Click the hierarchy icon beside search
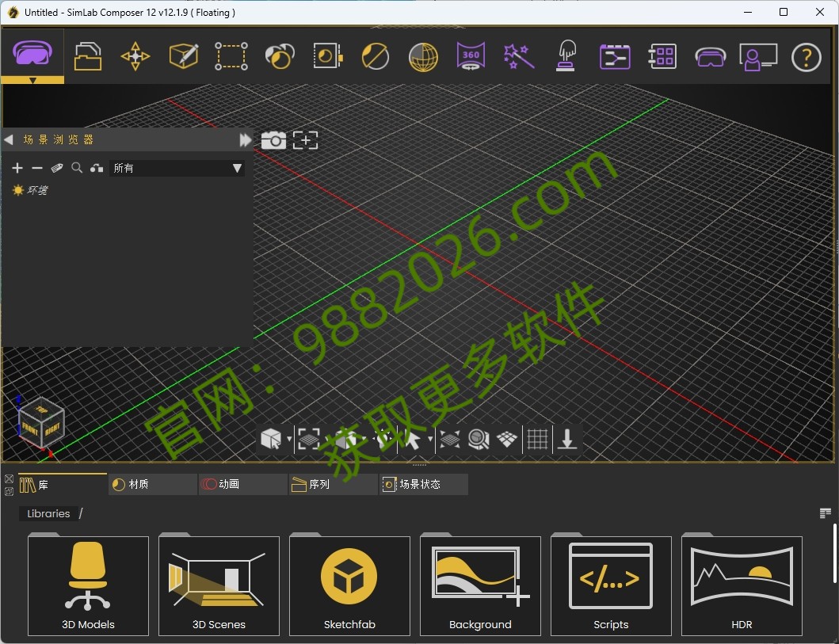This screenshot has width=839, height=644. point(97,168)
